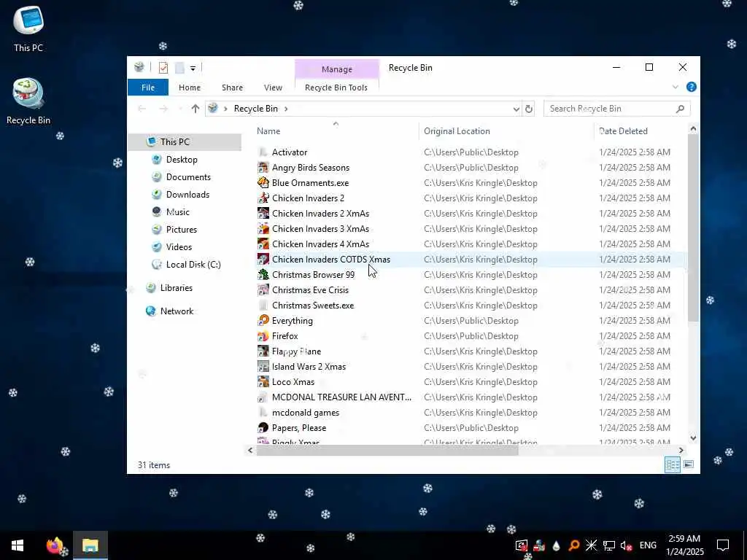747x560 pixels.
Task: Select the Firefox item icon
Action: pyautogui.click(x=263, y=336)
